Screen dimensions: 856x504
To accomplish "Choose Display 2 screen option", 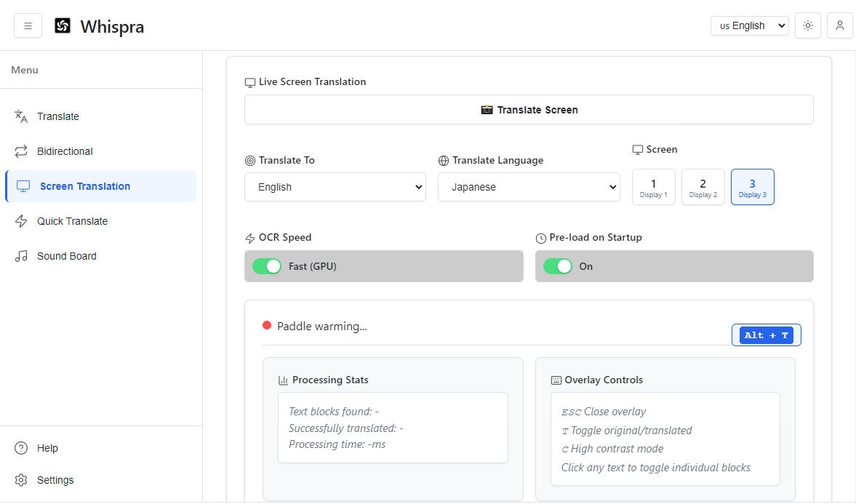I will (703, 187).
